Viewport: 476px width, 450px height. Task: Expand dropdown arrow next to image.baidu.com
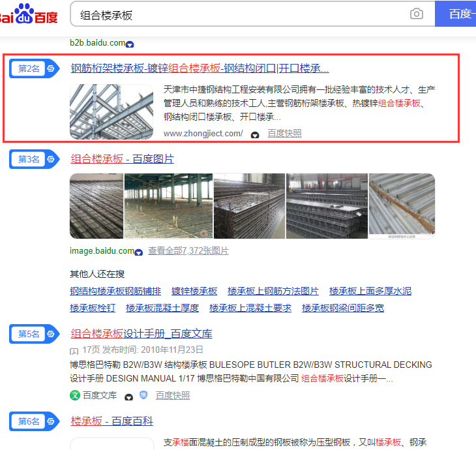point(139,252)
